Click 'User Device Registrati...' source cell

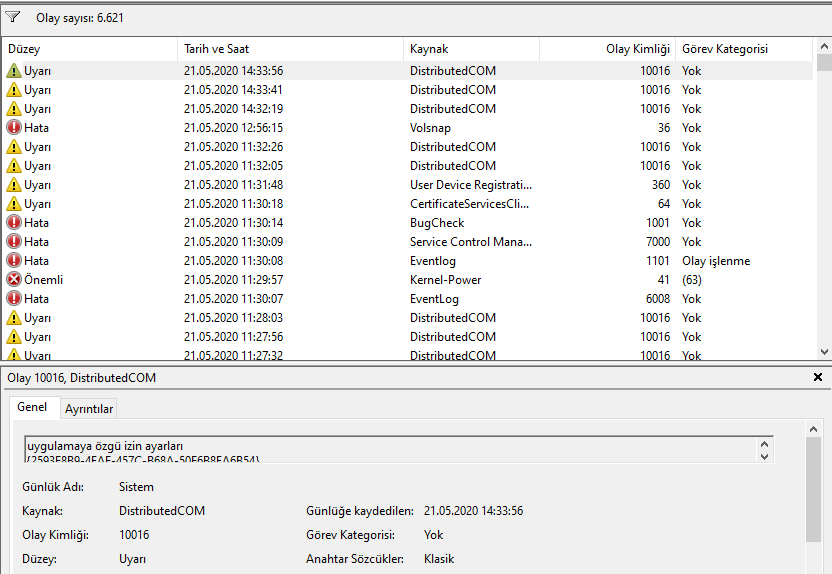471,185
